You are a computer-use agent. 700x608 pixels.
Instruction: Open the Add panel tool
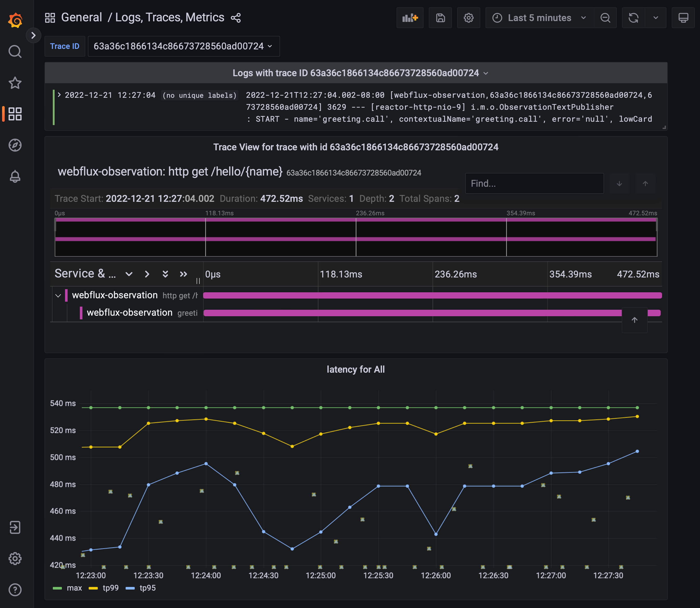410,18
